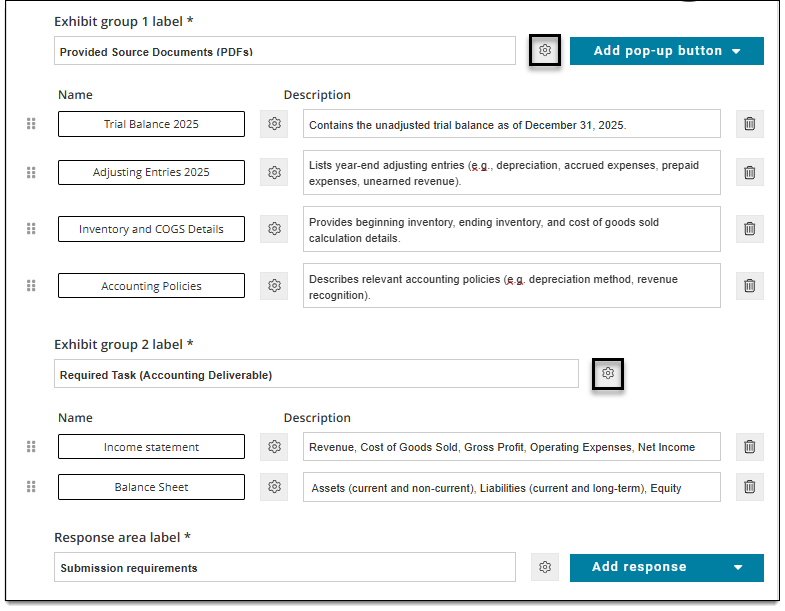
Task: Edit the Submission requirements label field
Action: (285, 567)
